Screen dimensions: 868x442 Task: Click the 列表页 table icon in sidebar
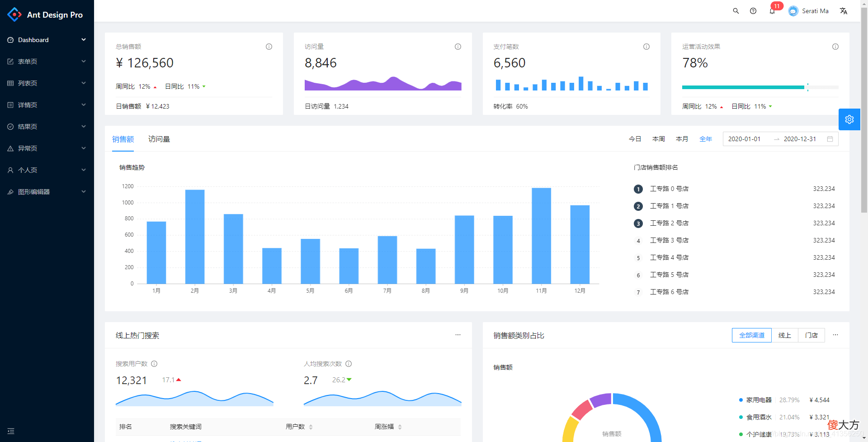(10, 83)
